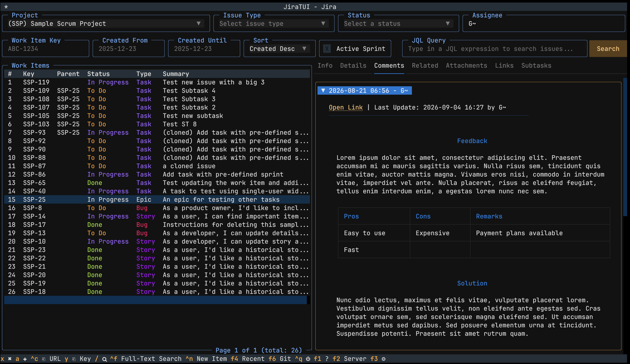Click the copy Key footer shortcut
The height and width of the screenshot is (364, 630).
point(78,359)
